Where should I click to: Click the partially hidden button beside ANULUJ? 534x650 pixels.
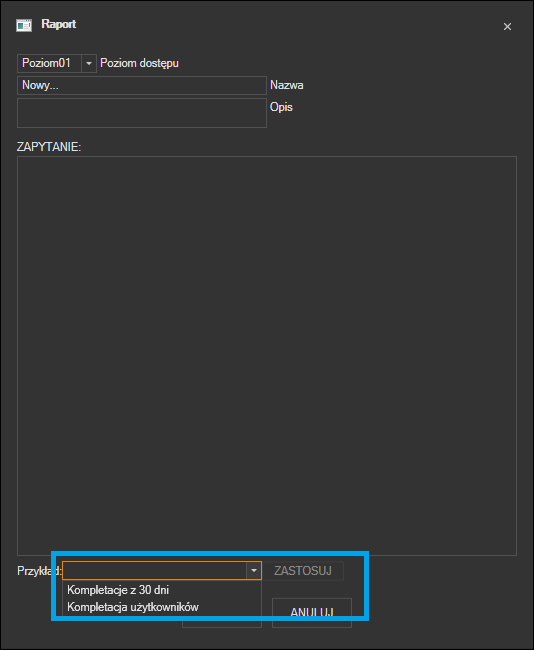[222, 622]
